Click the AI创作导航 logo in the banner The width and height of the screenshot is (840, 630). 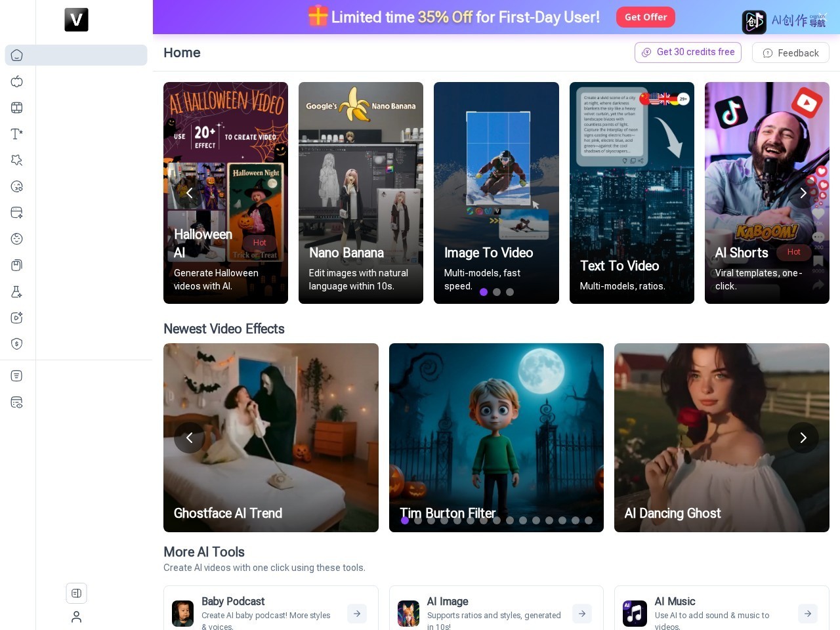[785, 22]
